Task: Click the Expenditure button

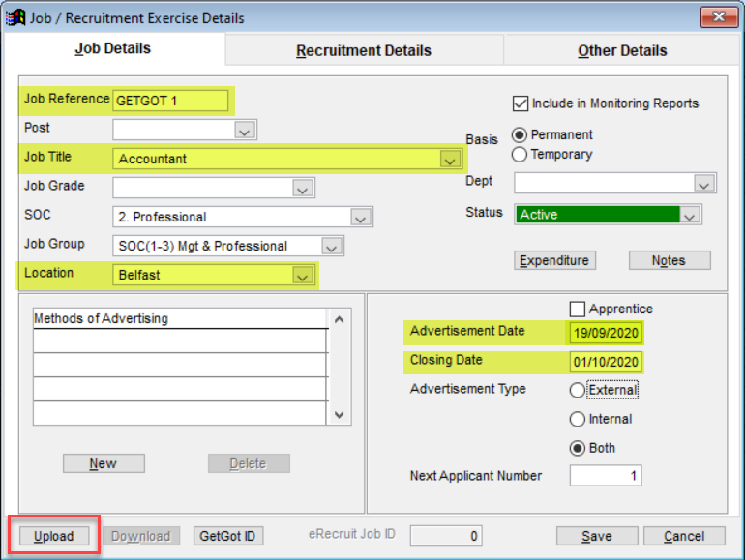Action: click(554, 260)
